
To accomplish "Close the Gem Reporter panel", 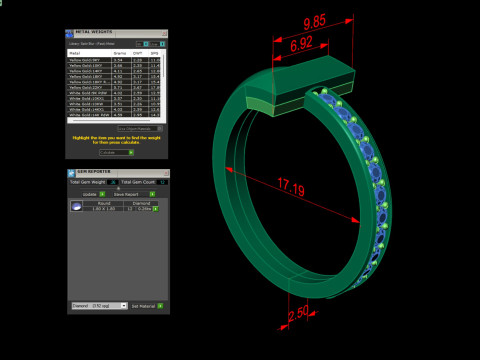I will tap(166, 173).
